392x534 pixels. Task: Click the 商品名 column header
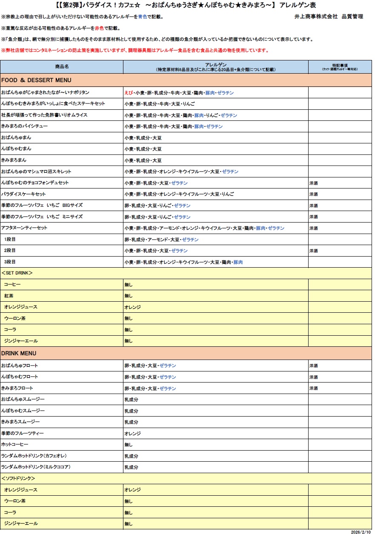62,67
